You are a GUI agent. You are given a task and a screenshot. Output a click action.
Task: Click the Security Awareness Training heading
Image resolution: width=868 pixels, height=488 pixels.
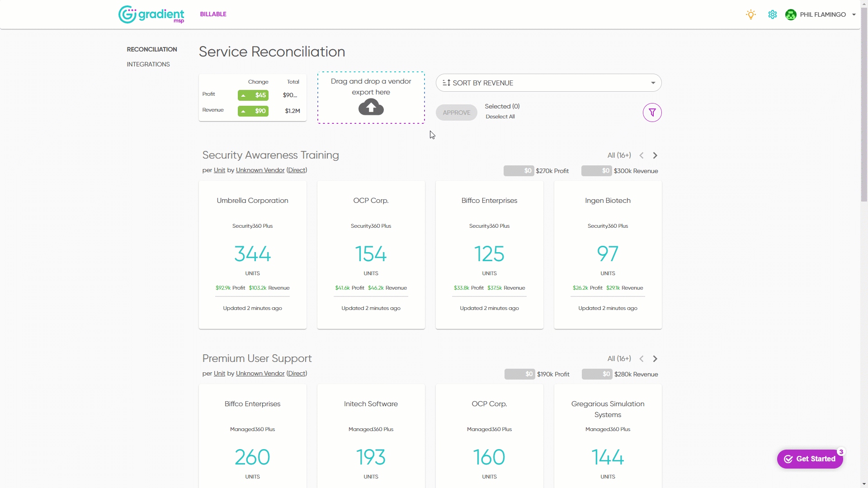click(270, 155)
